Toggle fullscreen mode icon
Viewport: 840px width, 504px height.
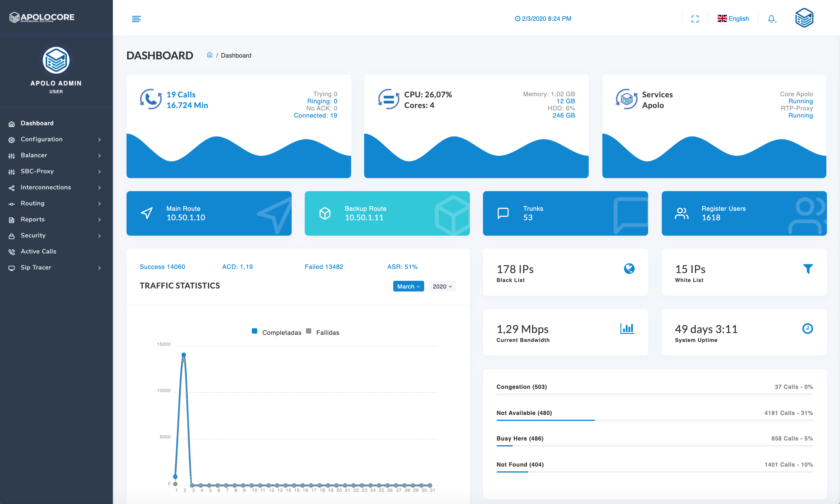[x=695, y=19]
